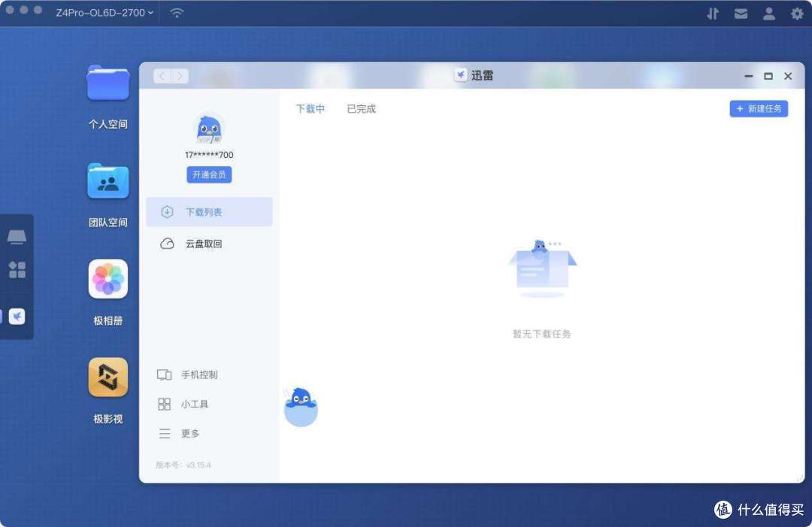Screen dimensions: 812x527
Task: Select 云盘取回 in the sidebar
Action: [x=209, y=244]
